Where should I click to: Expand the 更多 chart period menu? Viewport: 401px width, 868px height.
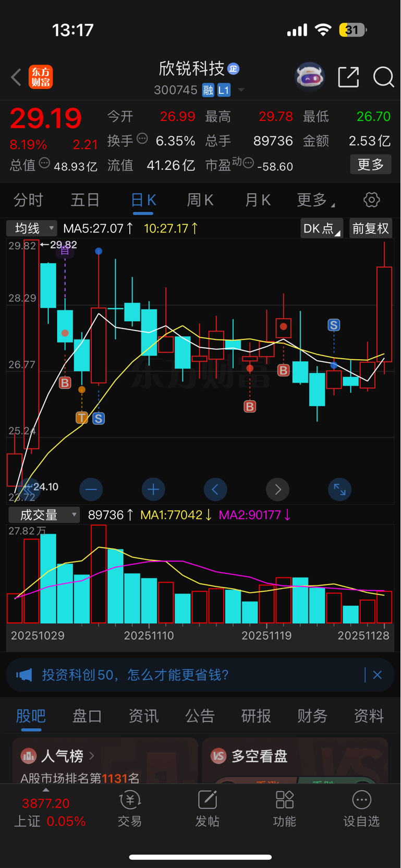[x=315, y=200]
